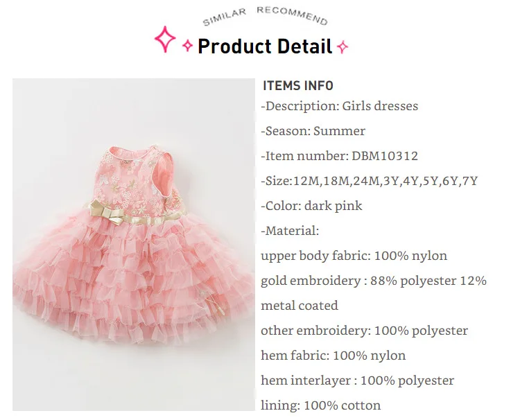Click the other embroidery polyester line
Image resolution: width=520 pixels, height=420 pixels.
pyautogui.click(x=364, y=331)
